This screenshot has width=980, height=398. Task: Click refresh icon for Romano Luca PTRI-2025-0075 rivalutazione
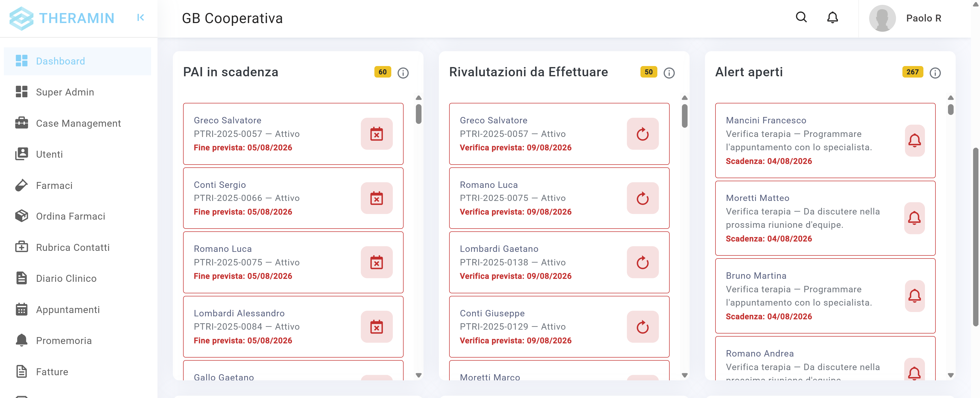[642, 198]
